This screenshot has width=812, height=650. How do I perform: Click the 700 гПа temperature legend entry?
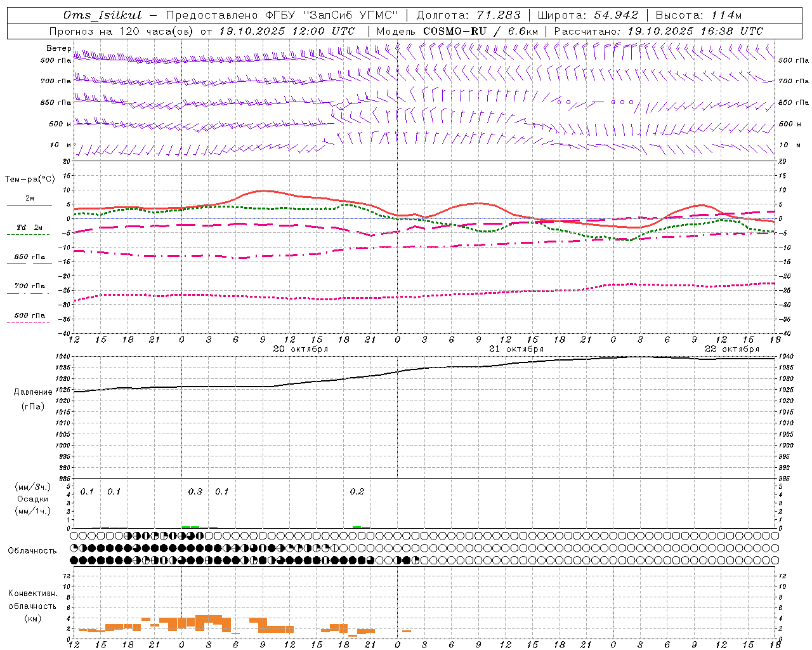[29, 286]
